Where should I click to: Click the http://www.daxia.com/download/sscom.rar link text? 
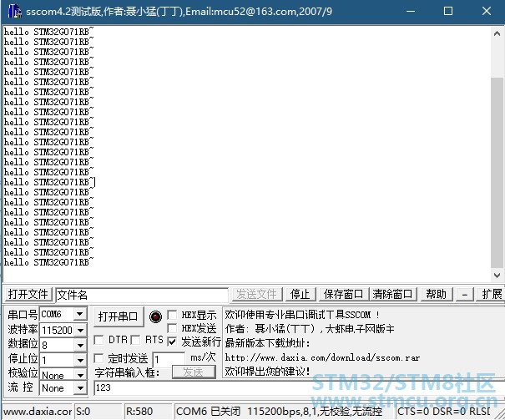click(322, 357)
